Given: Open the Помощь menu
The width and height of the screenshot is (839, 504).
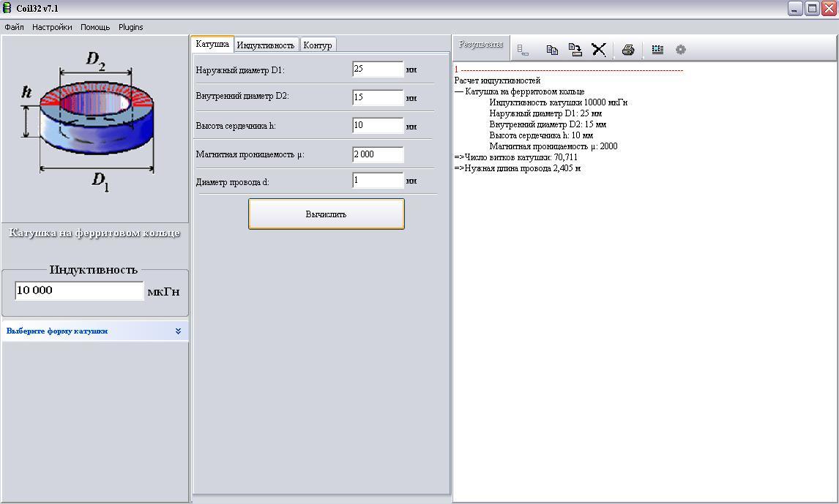Looking at the screenshot, I should pyautogui.click(x=95, y=27).
